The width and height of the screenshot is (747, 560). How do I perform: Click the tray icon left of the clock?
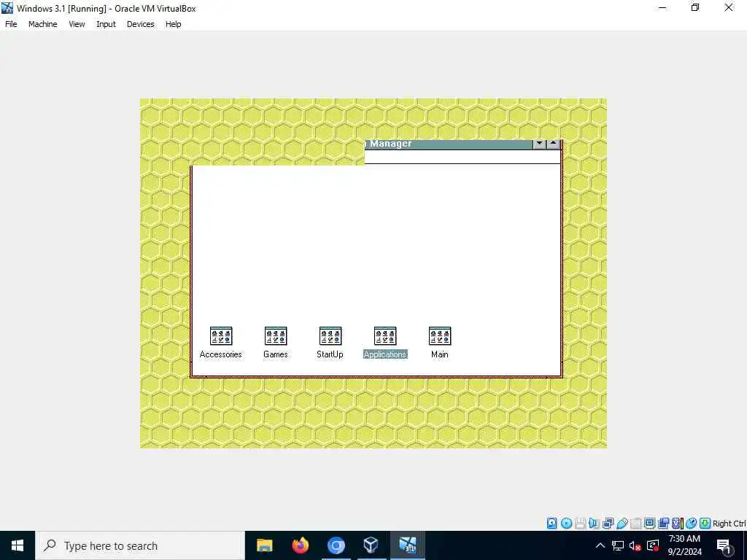(653, 545)
